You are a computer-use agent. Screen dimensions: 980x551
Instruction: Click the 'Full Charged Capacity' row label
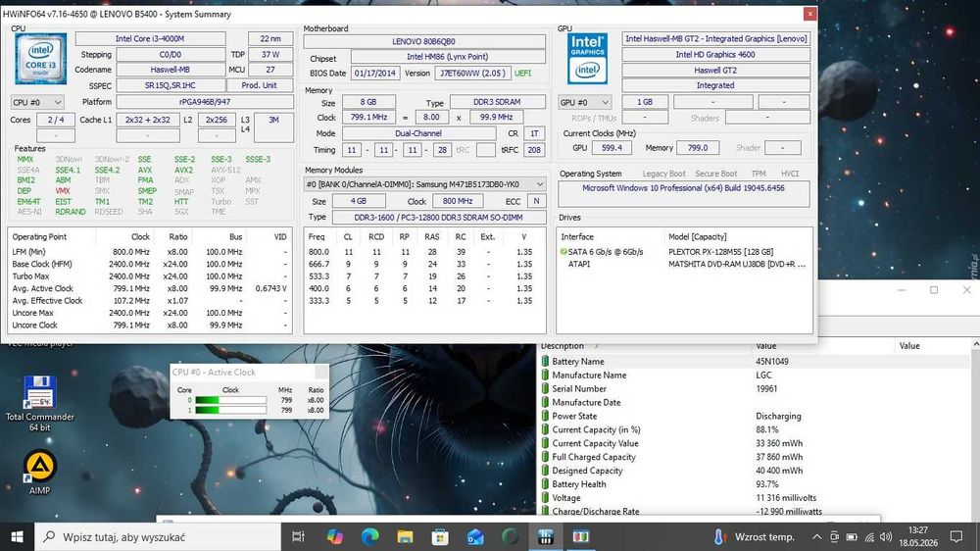pyautogui.click(x=594, y=457)
